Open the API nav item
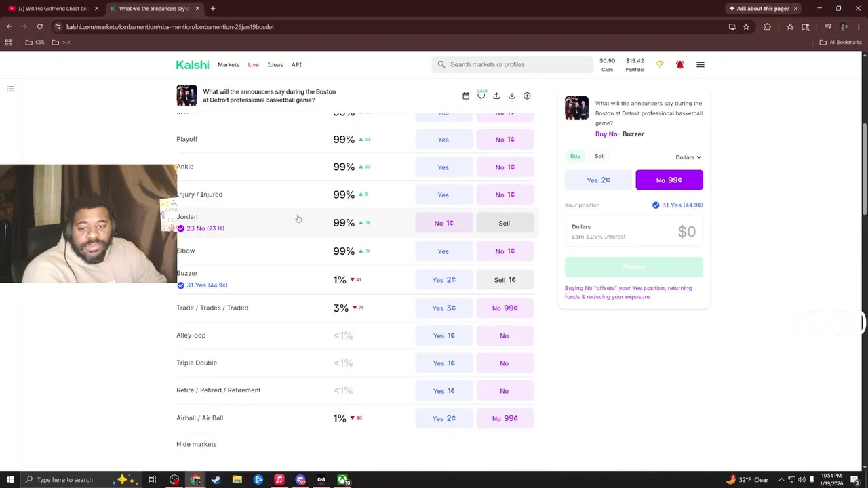Image resolution: width=868 pixels, height=488 pixels. [296, 65]
